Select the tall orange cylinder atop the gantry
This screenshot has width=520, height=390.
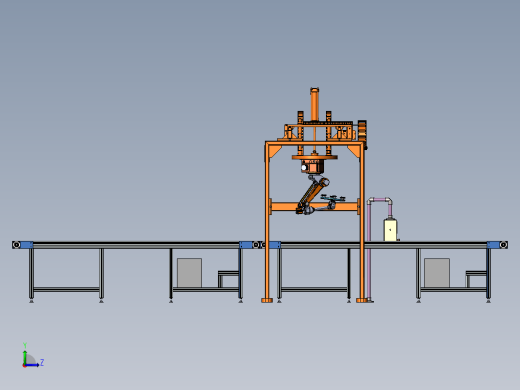(x=314, y=104)
